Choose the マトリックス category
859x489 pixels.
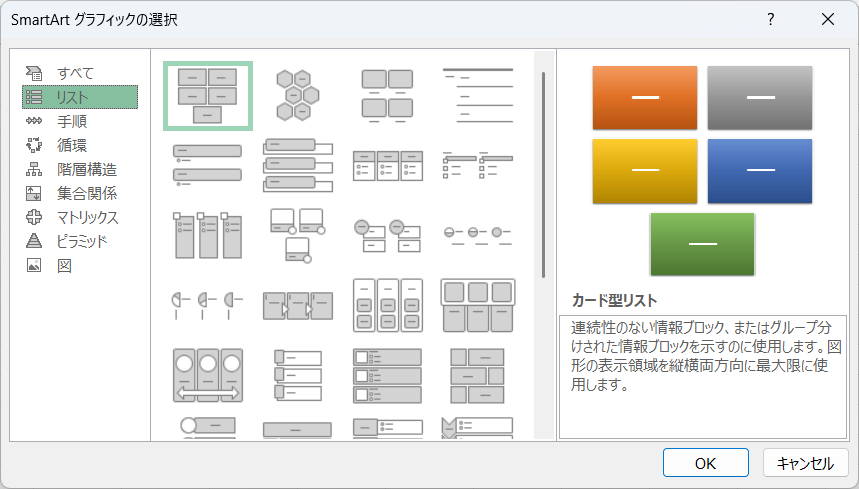87,217
